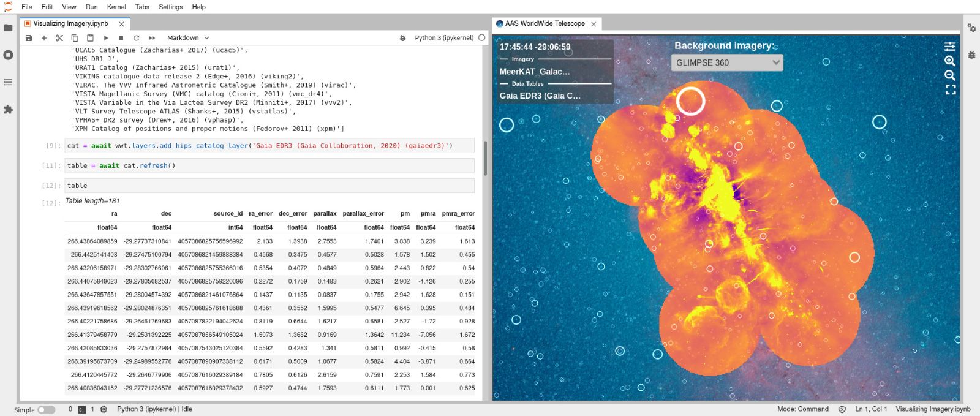Select the MeerKAT_Galac... imagery layer
980x416 pixels.
click(535, 72)
